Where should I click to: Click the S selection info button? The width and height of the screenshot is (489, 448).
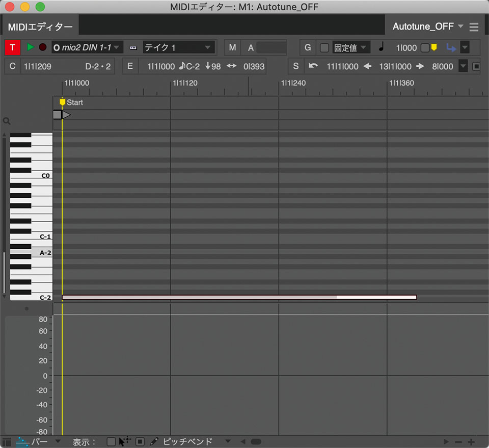[296, 66]
